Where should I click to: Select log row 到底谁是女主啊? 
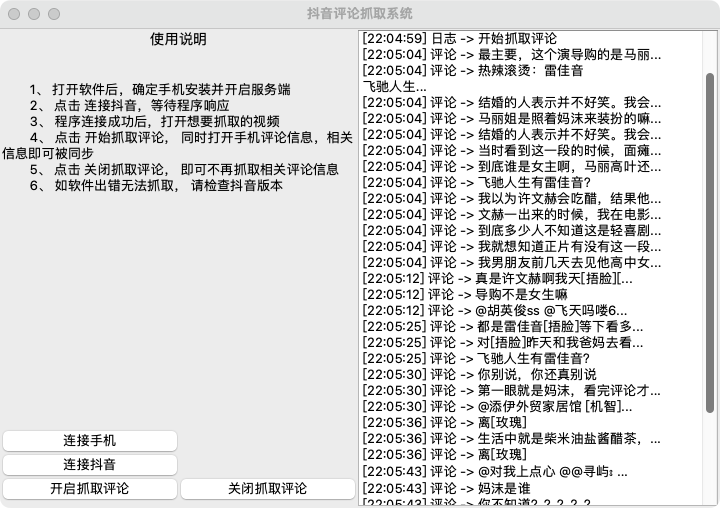point(512,166)
